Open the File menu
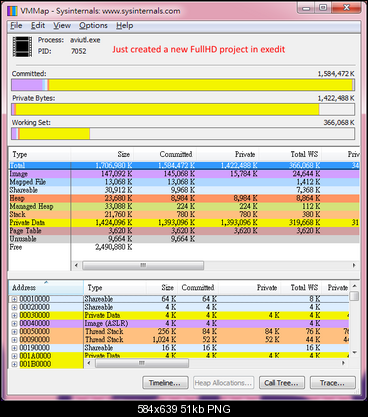 click(16, 26)
